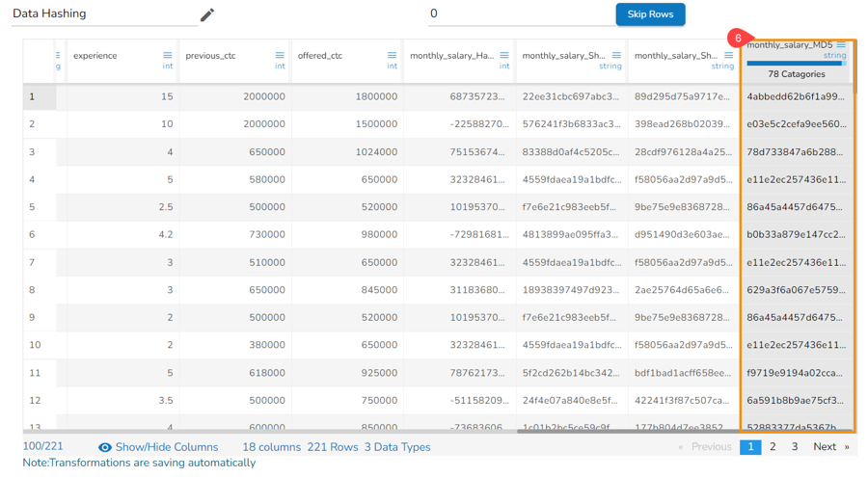Click the Skip Rows button
This screenshot has height=477, width=868.
[650, 14]
